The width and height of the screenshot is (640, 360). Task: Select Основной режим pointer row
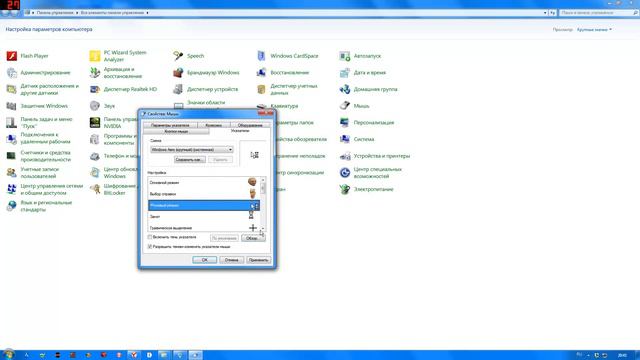[203, 182]
